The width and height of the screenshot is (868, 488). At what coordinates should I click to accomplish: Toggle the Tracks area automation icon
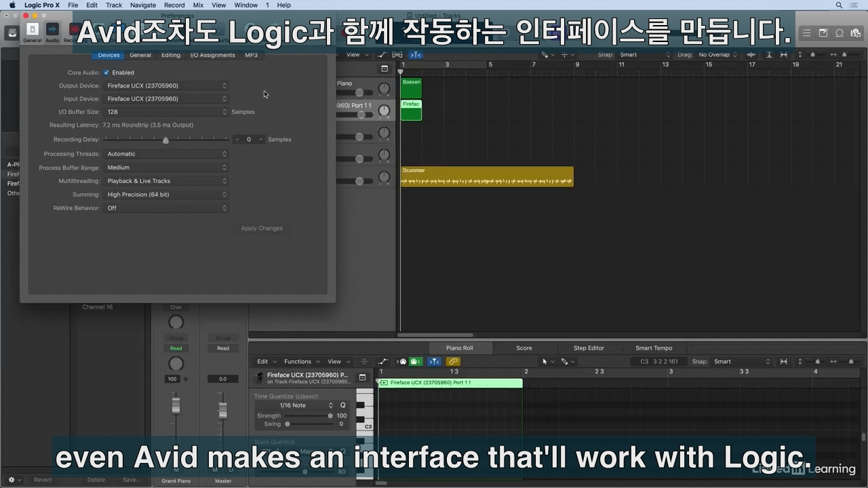click(x=382, y=55)
